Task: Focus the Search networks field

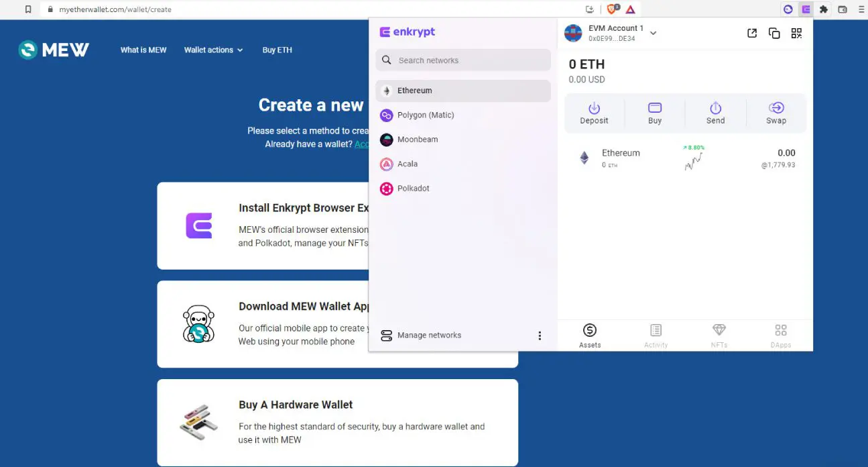Action: point(463,60)
